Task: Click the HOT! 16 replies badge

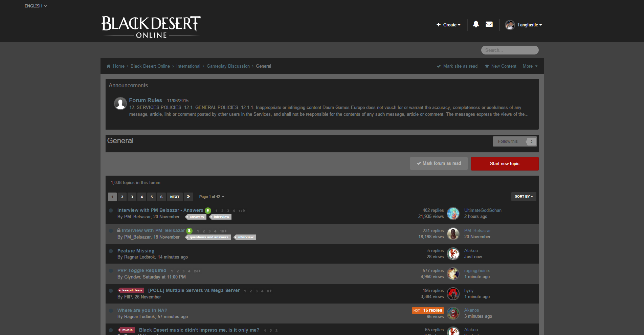Action: click(x=428, y=310)
